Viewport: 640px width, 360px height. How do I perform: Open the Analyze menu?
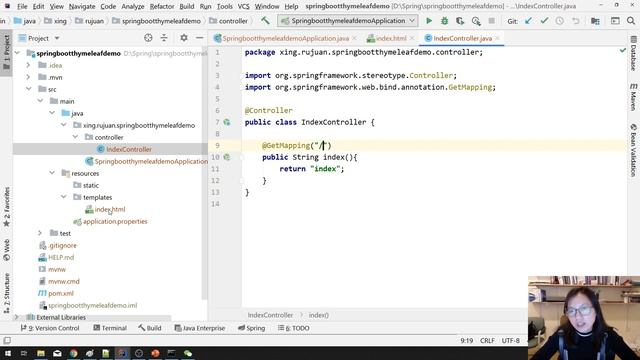click(133, 7)
